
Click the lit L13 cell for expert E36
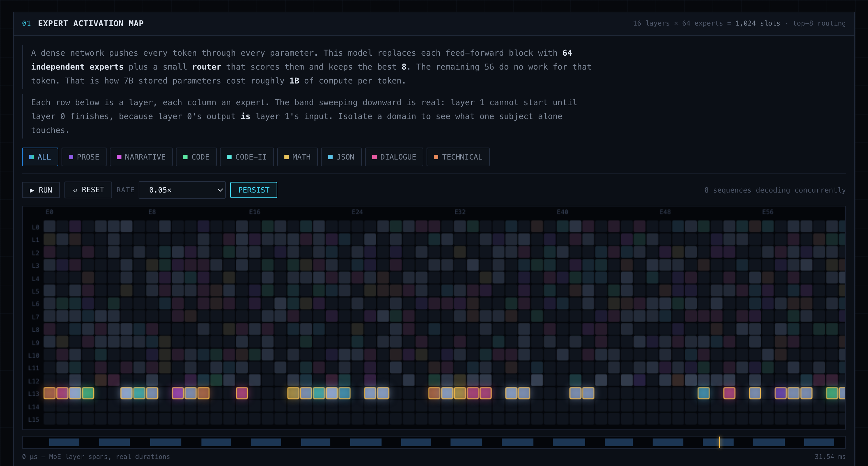511,393
